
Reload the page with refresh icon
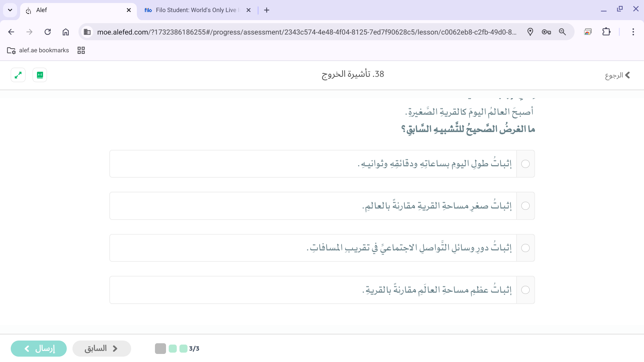[x=48, y=32]
